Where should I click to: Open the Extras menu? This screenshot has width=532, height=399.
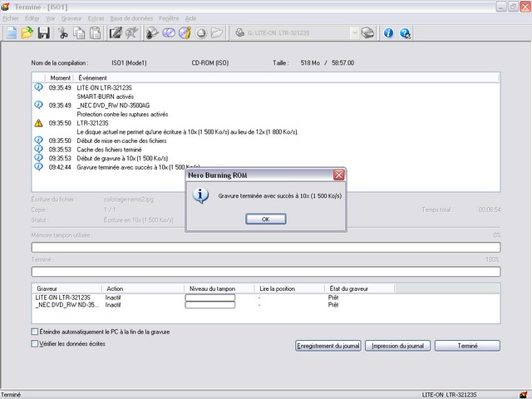(96, 17)
